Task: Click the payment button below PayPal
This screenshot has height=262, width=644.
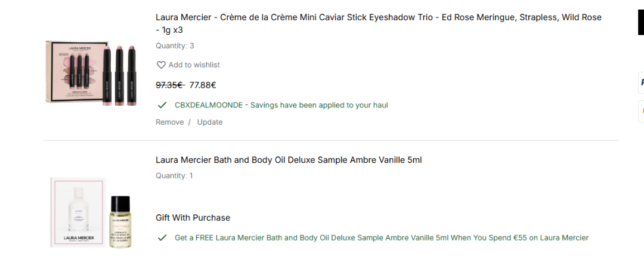Action: (641, 111)
